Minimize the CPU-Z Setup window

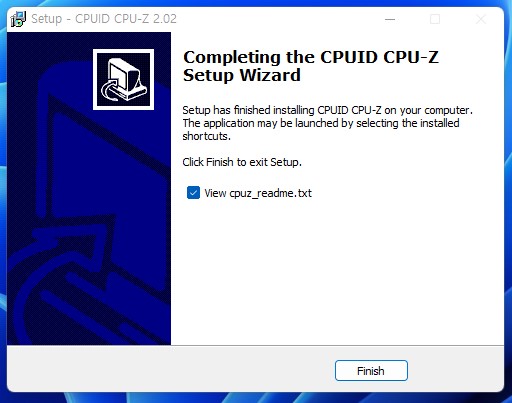point(390,19)
